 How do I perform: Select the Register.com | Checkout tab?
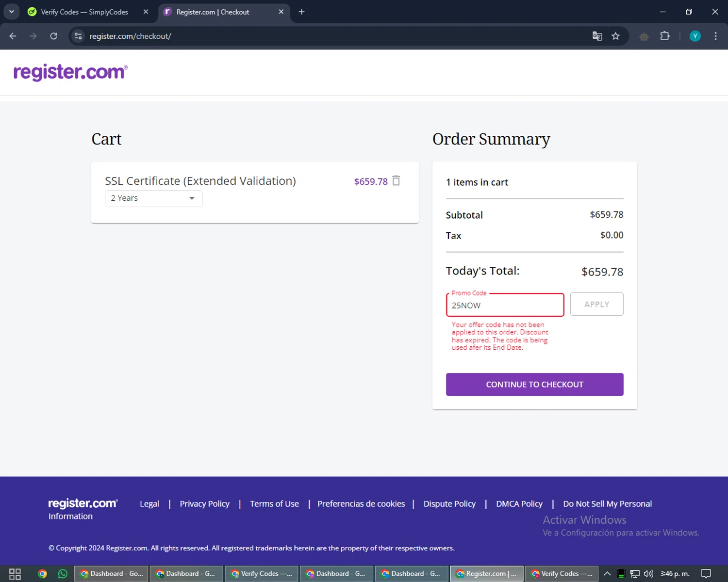click(213, 12)
